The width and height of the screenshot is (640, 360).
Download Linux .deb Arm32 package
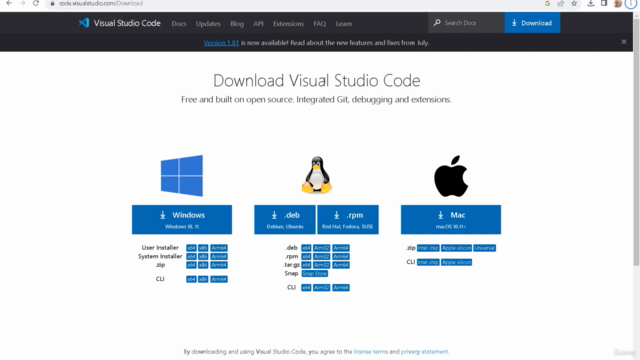(322, 248)
